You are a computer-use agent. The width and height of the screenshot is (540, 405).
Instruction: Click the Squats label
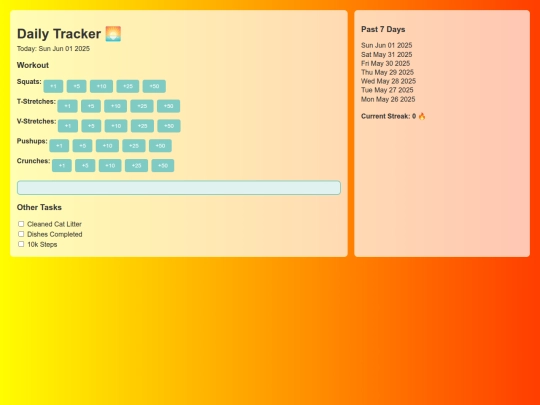point(29,82)
